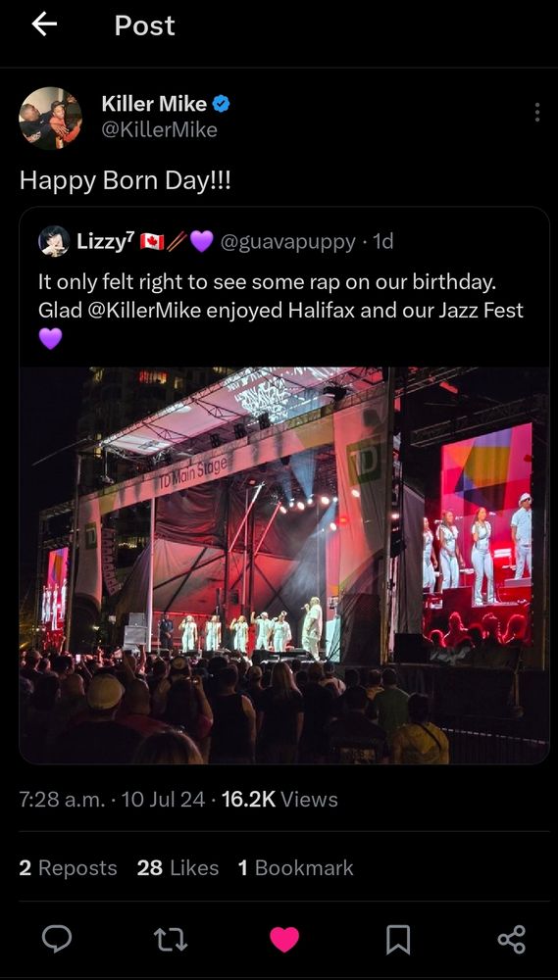Open the Killer Mike display name
The height and width of the screenshot is (980, 558).
(x=154, y=104)
